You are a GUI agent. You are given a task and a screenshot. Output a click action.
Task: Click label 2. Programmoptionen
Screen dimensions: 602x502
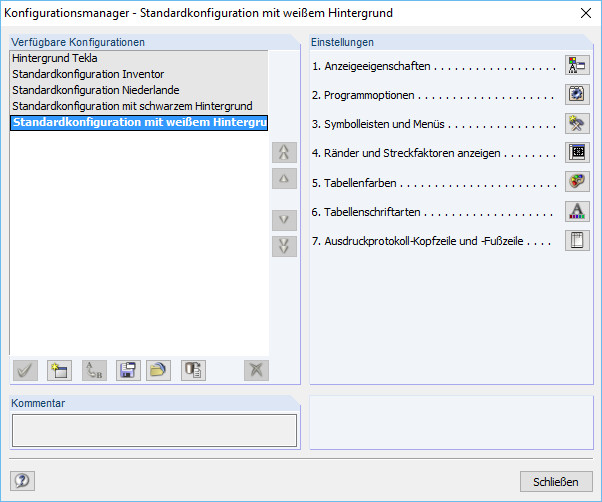(x=363, y=95)
